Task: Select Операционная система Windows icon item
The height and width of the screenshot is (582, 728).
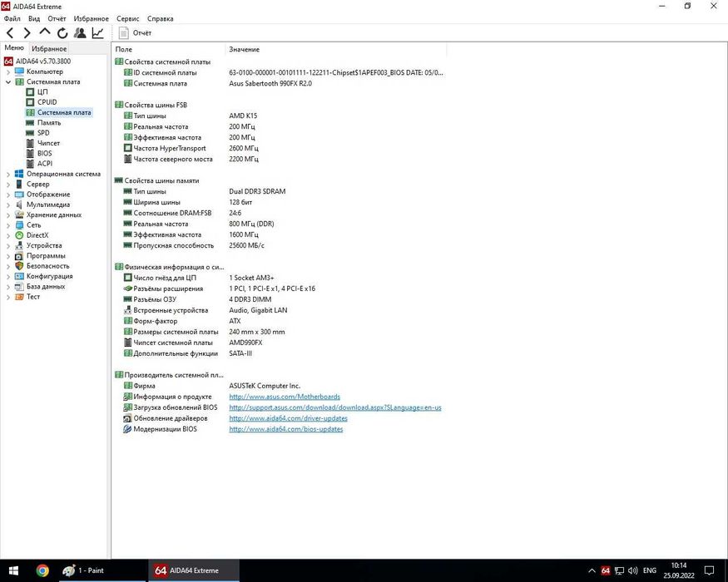Action: (x=19, y=174)
